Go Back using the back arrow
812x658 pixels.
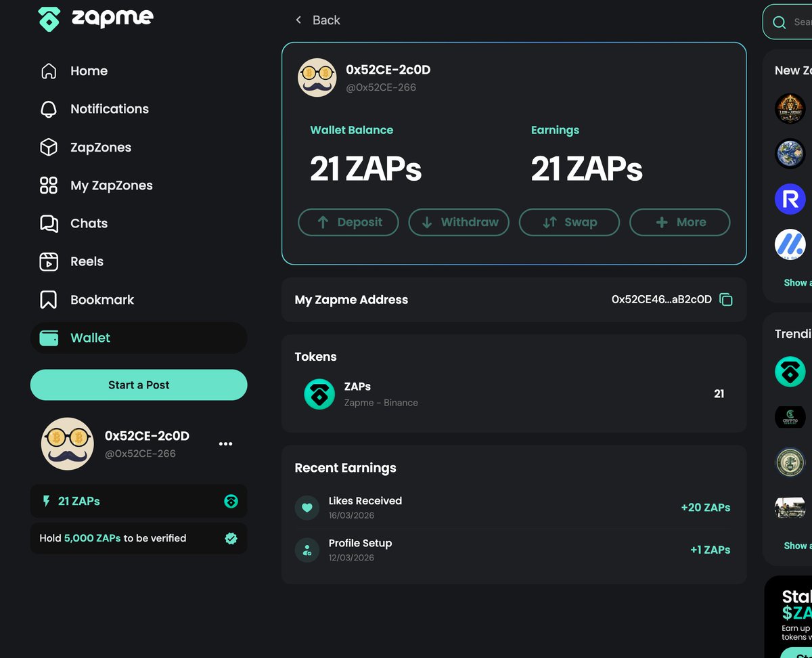click(298, 20)
